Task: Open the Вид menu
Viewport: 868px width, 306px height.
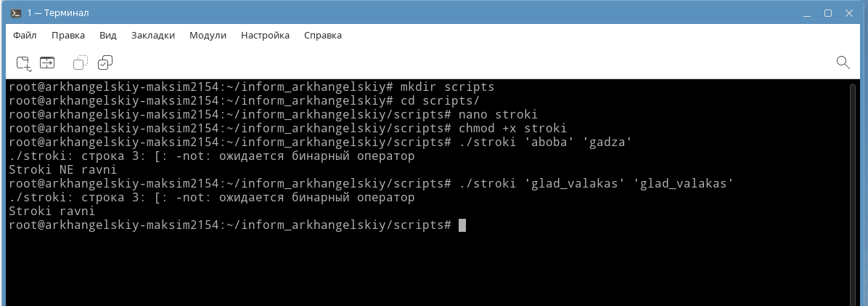Action: 108,36
